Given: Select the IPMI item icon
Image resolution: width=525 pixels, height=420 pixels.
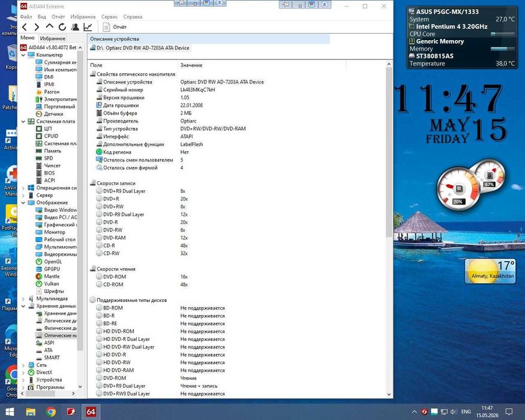Looking at the screenshot, I should [39, 85].
